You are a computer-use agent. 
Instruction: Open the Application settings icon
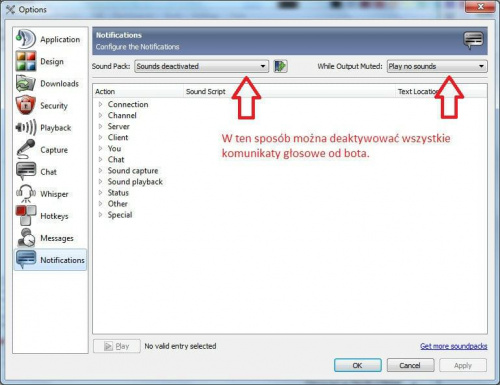tap(25, 39)
